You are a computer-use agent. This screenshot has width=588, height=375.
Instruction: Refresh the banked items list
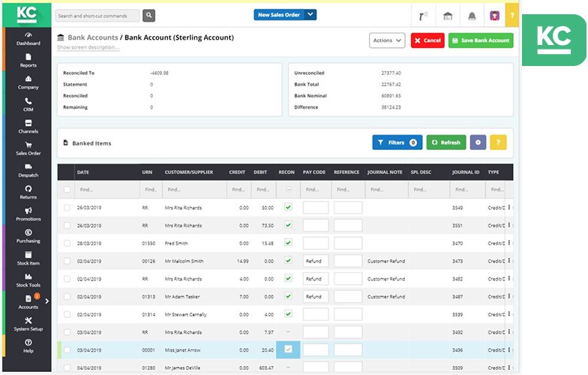click(446, 142)
